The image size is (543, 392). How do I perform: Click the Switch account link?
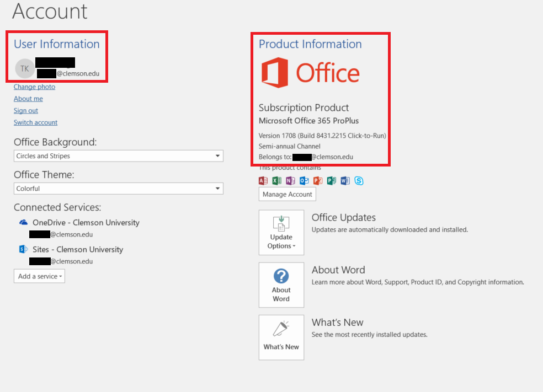coord(36,122)
